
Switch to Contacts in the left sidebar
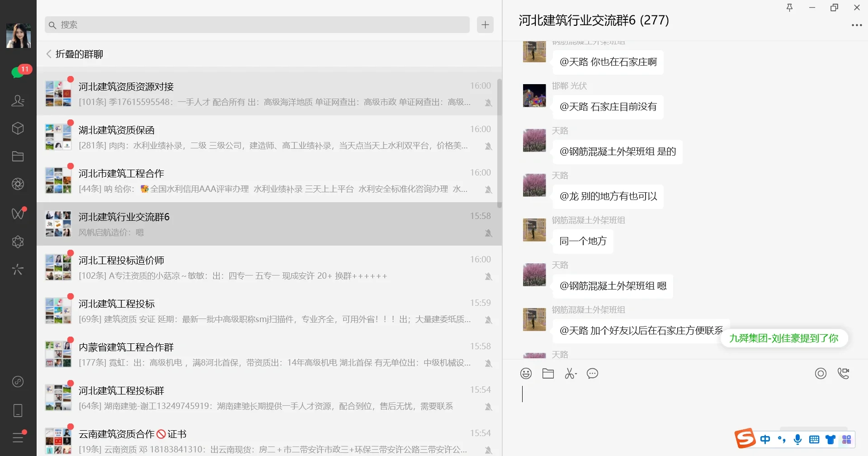pyautogui.click(x=18, y=100)
